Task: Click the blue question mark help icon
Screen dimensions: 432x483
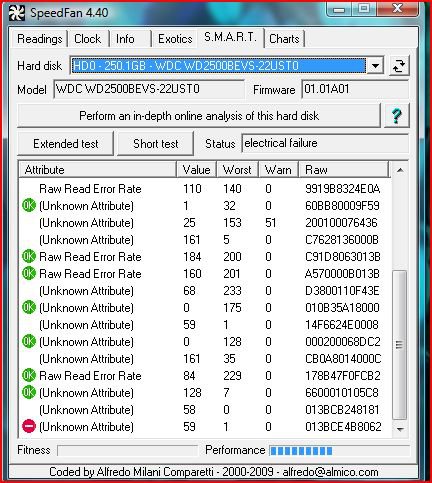Action: click(396, 116)
